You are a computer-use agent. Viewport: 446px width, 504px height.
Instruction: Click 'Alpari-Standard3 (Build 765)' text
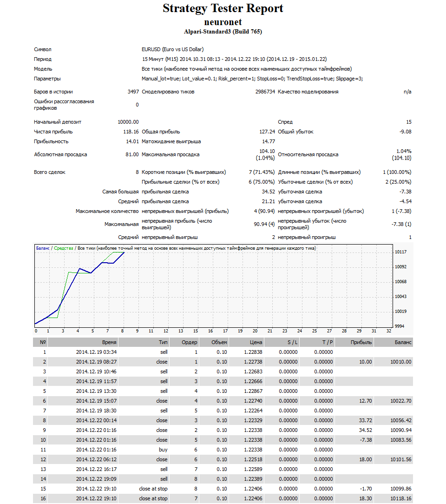223,32
